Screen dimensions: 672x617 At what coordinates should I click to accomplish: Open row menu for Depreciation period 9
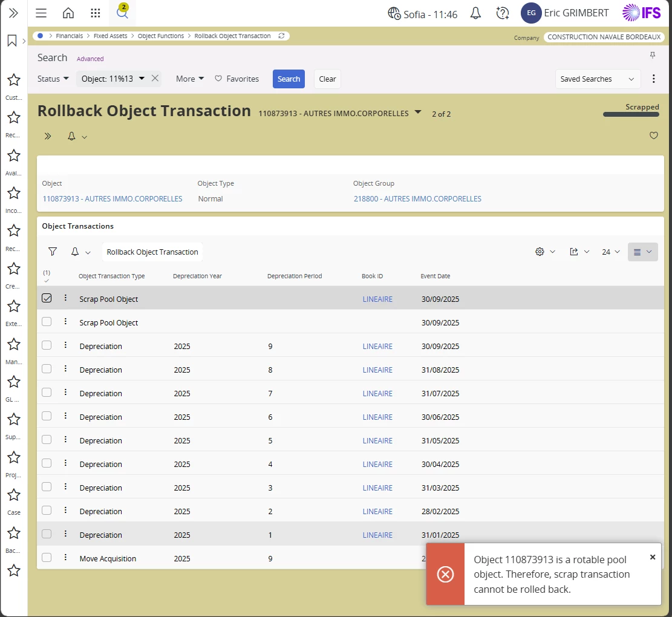65,345
